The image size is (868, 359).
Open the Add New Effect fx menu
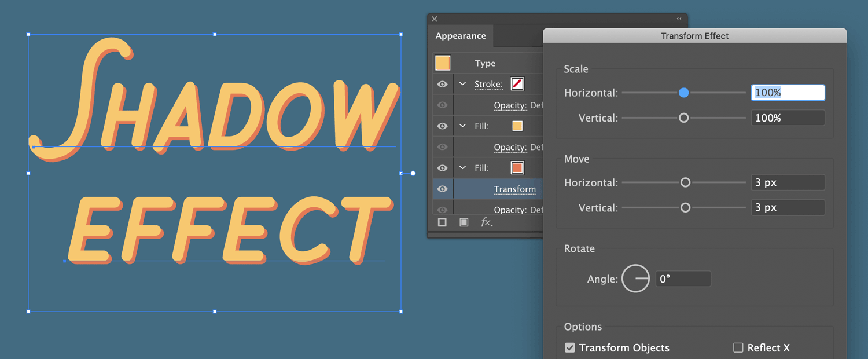click(486, 222)
